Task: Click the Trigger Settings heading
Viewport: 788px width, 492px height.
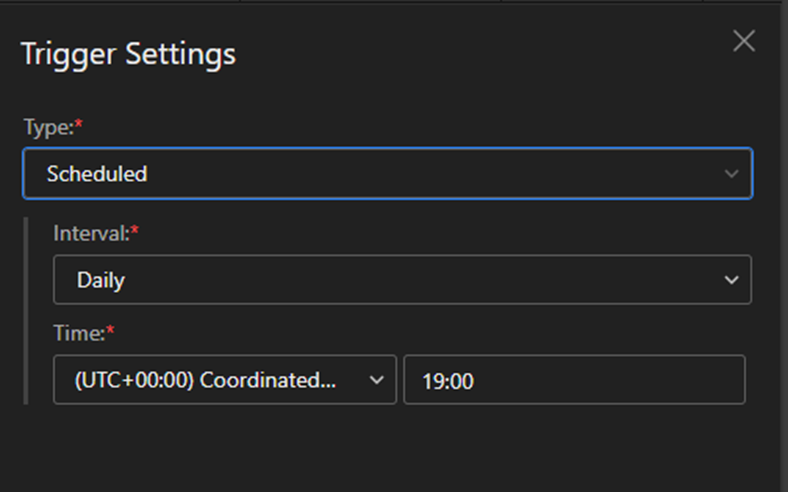Action: click(128, 53)
